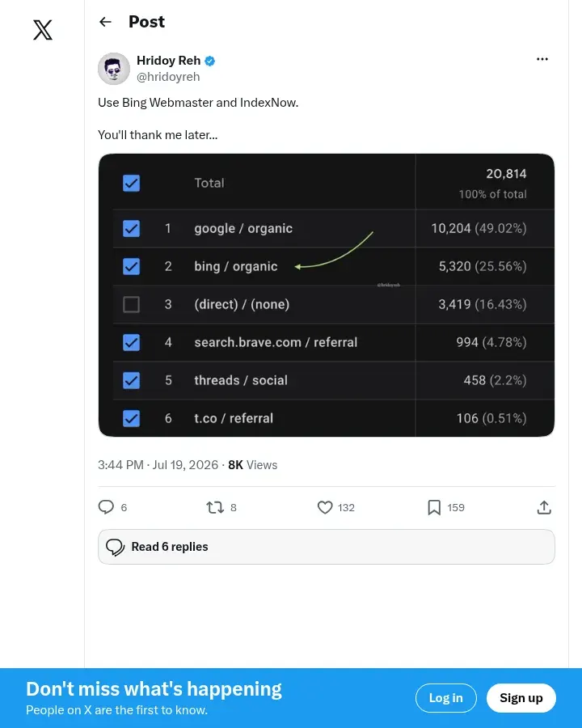Repost using the retweet icon
This screenshot has width=582, height=728.
pyautogui.click(x=215, y=507)
